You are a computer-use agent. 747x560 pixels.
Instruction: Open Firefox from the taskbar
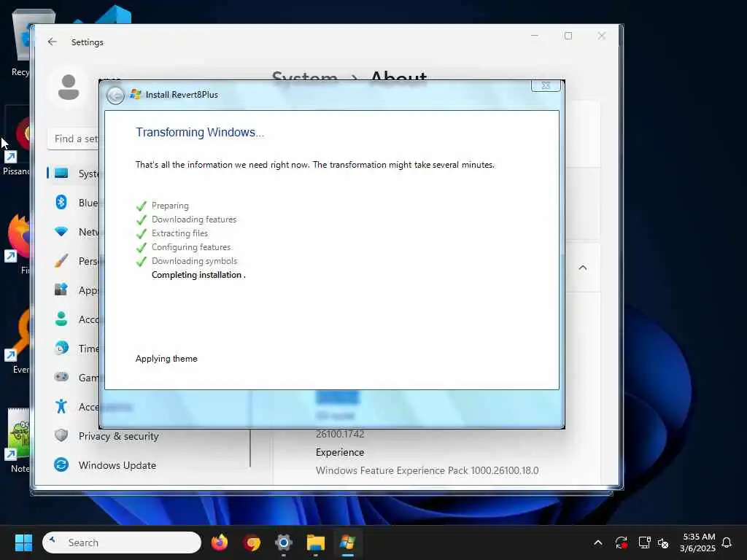pos(219,542)
